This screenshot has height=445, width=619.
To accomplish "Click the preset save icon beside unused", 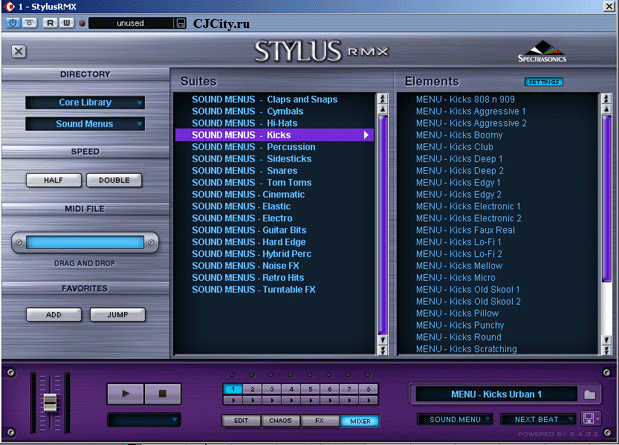I will 180,23.
